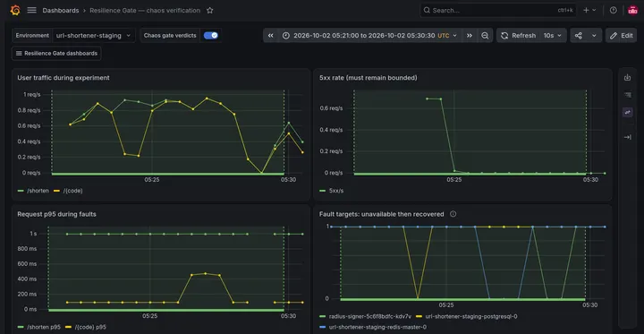
Task: Click the Grafana logo home icon
Action: tap(15, 10)
